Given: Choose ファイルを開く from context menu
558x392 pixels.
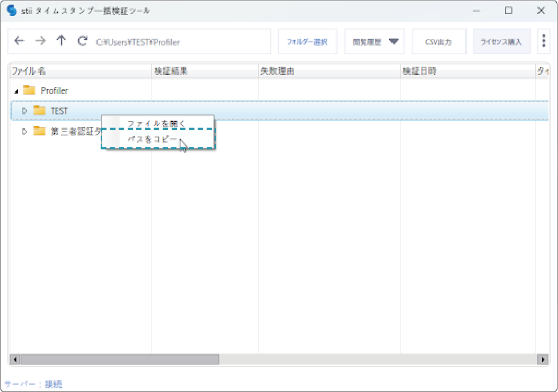Looking at the screenshot, I should click(x=156, y=123).
